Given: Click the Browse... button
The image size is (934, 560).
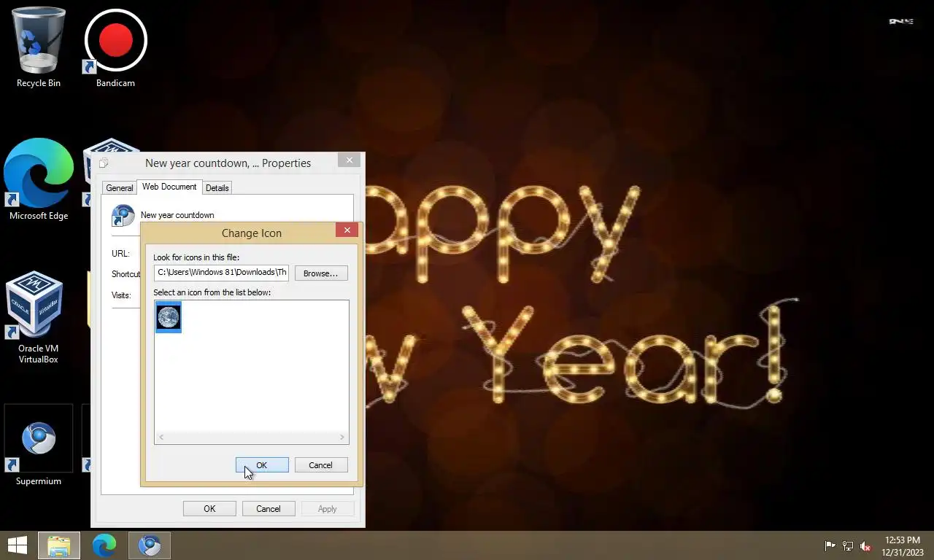Looking at the screenshot, I should pyautogui.click(x=320, y=273).
